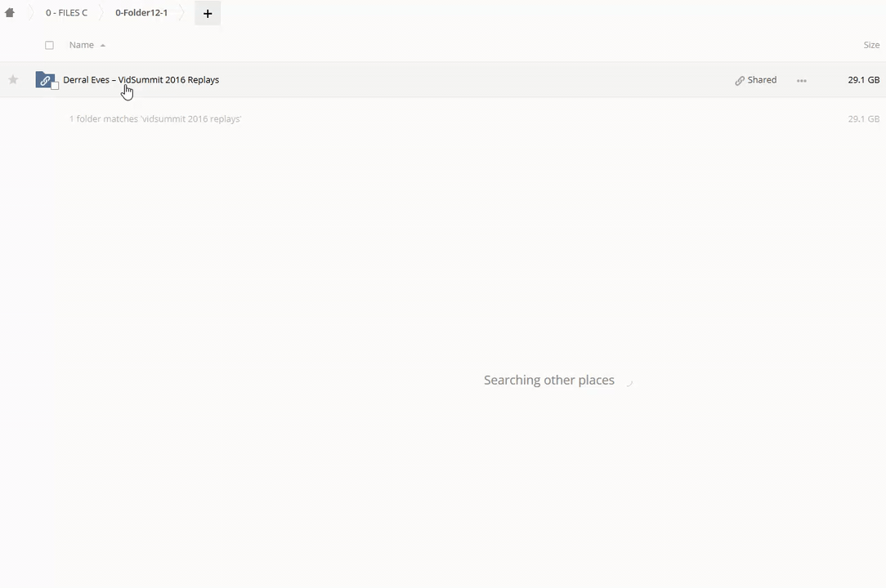Go to the home folder icon

pos(10,12)
